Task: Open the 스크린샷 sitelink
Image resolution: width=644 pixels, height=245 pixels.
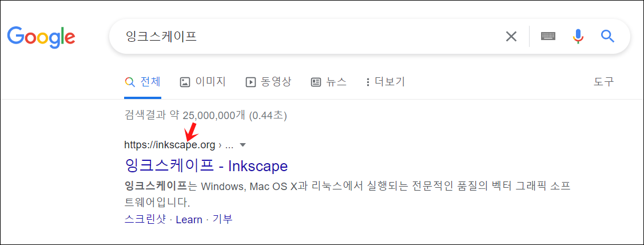Action: [x=145, y=219]
